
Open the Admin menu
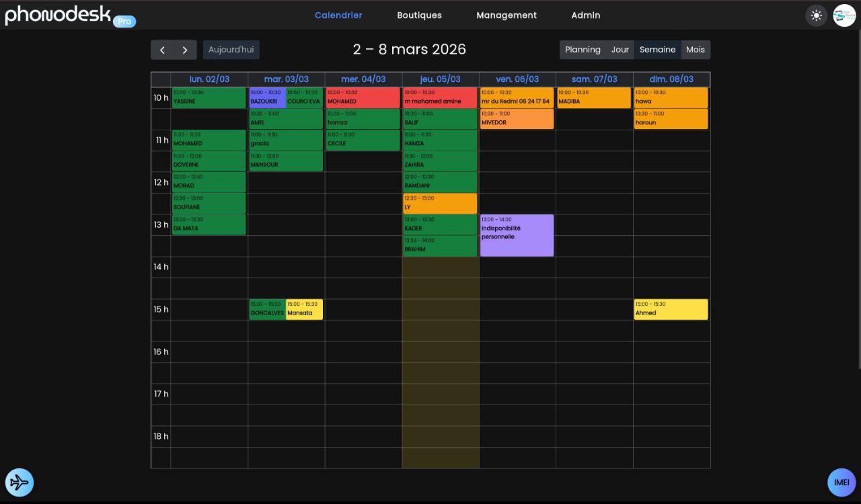585,15
